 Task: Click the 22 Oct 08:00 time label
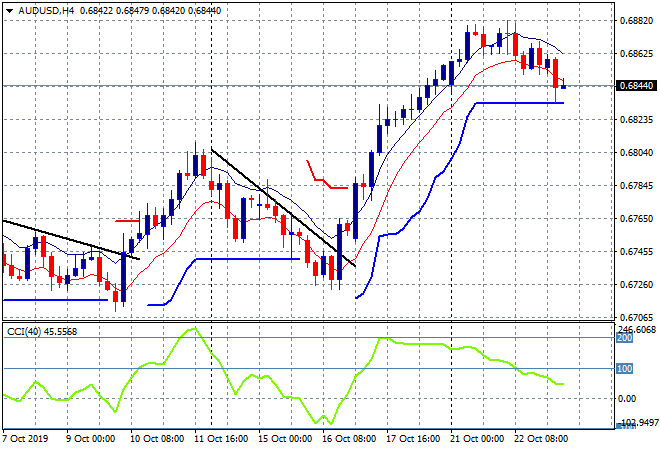[541, 439]
